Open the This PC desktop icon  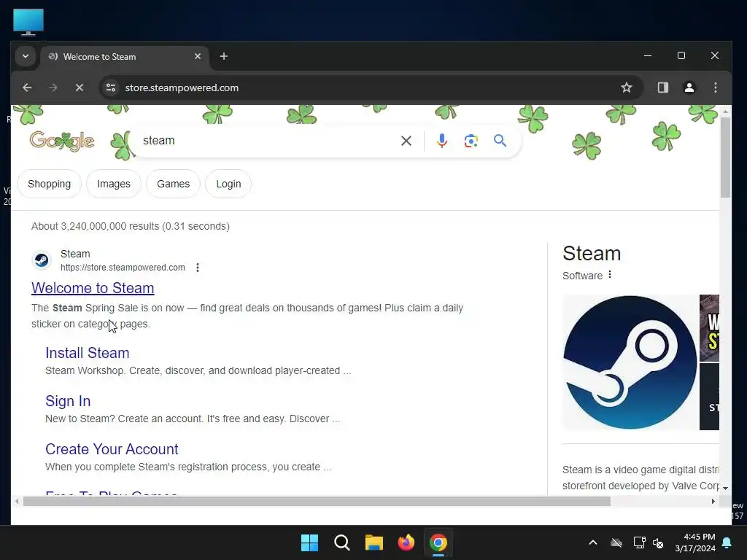pos(28,23)
